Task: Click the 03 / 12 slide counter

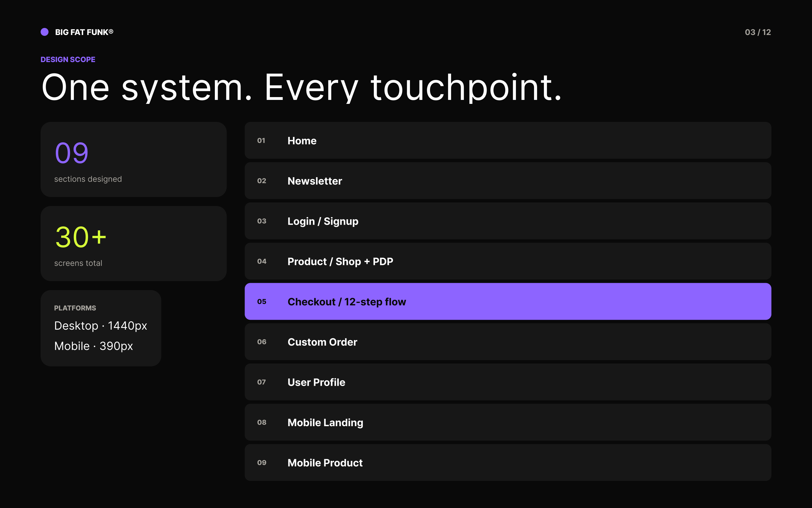Action: 758,32
